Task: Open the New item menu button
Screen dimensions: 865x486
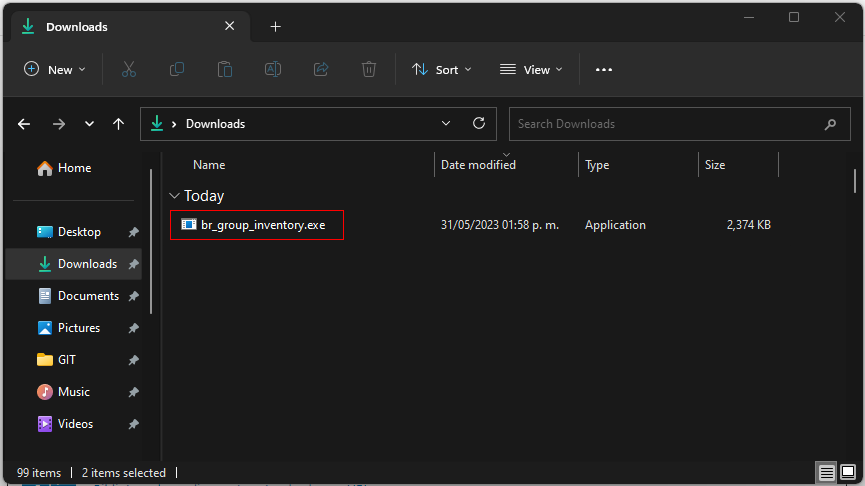Action: (55, 69)
